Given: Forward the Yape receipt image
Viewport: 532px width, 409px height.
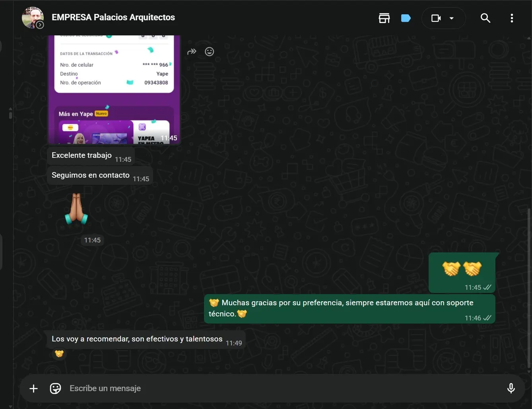Looking at the screenshot, I should 192,51.
